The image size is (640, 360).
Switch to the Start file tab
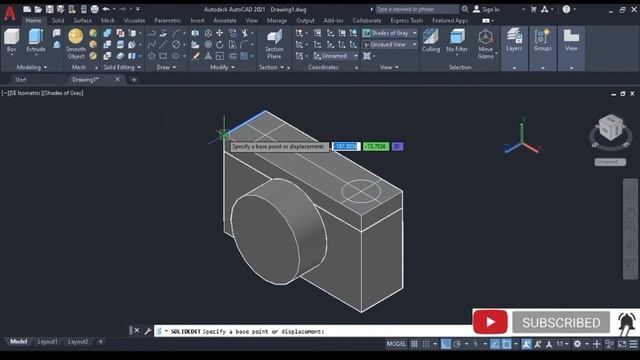click(20, 80)
